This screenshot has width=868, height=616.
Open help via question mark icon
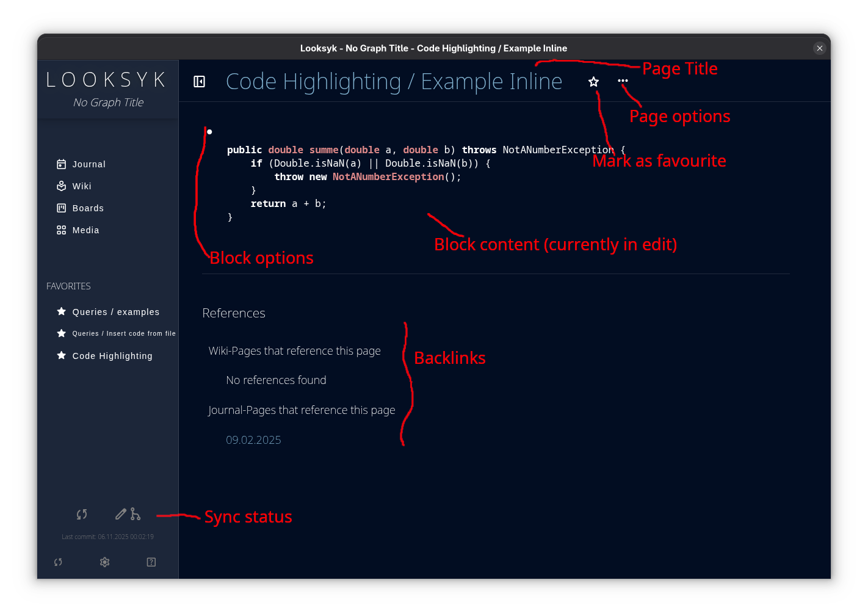coord(151,562)
